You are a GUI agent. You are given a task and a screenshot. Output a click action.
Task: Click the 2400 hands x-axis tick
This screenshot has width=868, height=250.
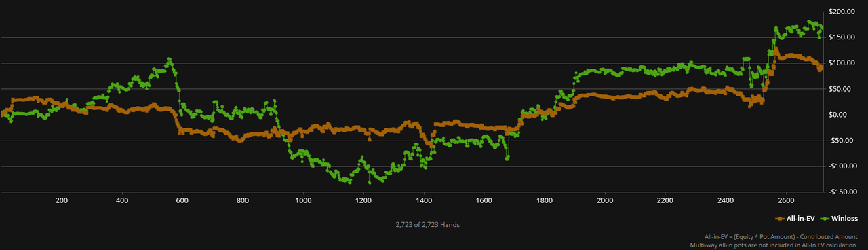726,201
